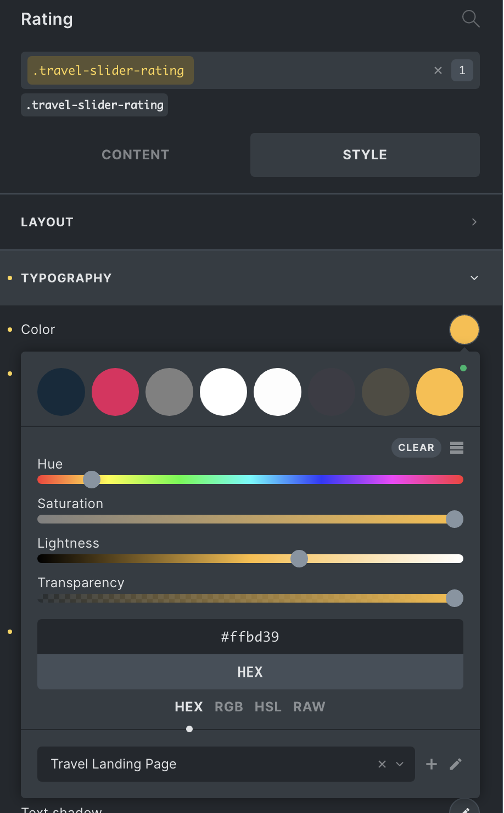Click the #ffbd39 hex value field

[x=250, y=637]
